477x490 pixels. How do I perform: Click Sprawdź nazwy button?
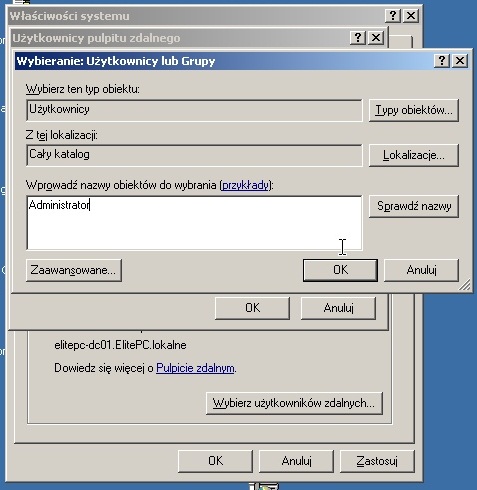[414, 206]
